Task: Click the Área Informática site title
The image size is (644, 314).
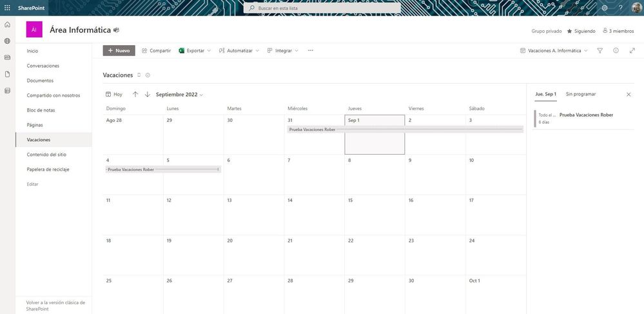Action: [81, 30]
